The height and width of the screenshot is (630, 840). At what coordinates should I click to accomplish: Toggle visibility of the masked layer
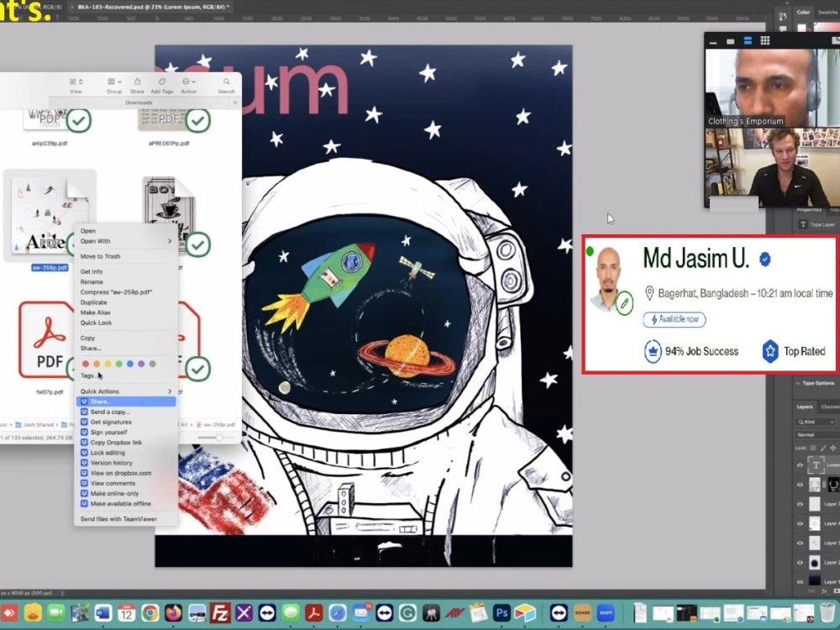[801, 485]
